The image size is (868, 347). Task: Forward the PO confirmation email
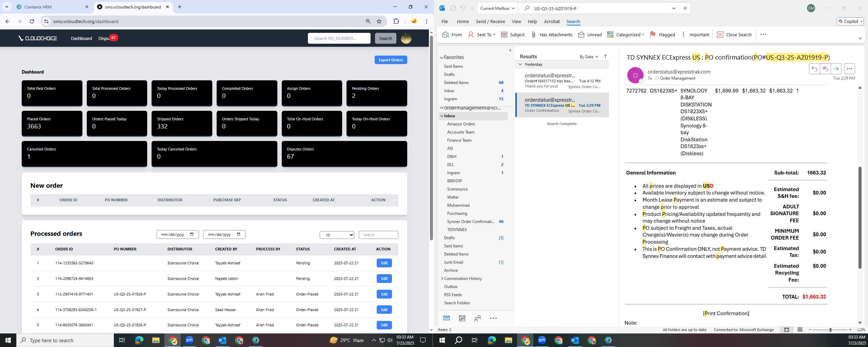tap(836, 69)
